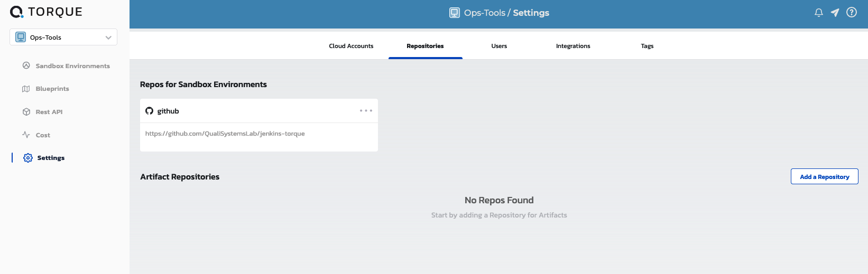Click the paper plane icon
Viewport: 868px width, 274px height.
tap(835, 13)
